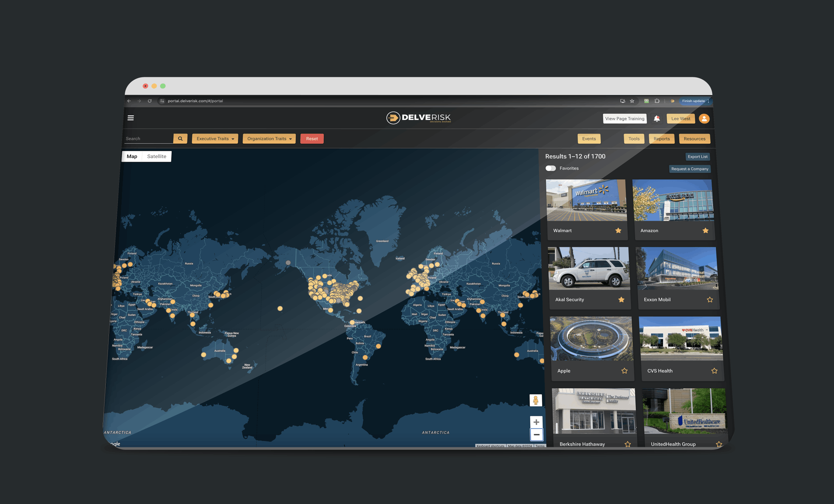This screenshot has height=504, width=834.
Task: Click the Request a Company button
Action: click(x=690, y=169)
